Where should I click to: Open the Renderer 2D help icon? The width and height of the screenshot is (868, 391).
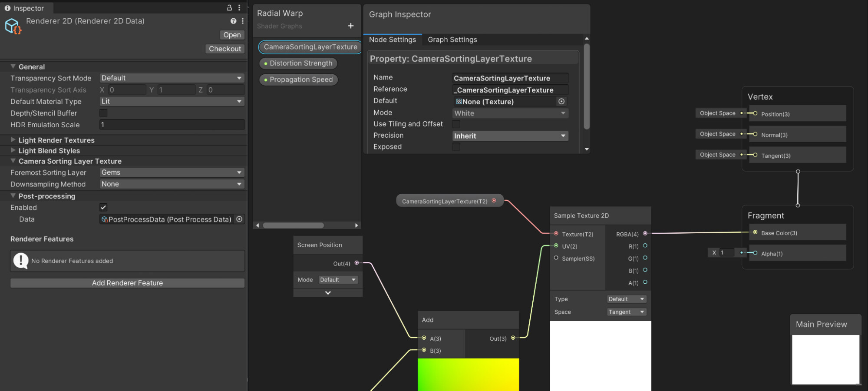tap(233, 21)
